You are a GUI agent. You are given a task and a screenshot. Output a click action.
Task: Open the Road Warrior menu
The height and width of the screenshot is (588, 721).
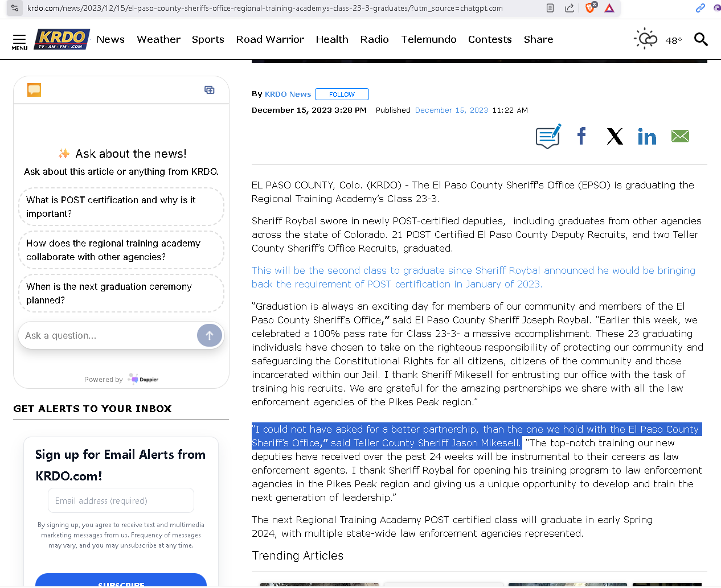coord(270,39)
